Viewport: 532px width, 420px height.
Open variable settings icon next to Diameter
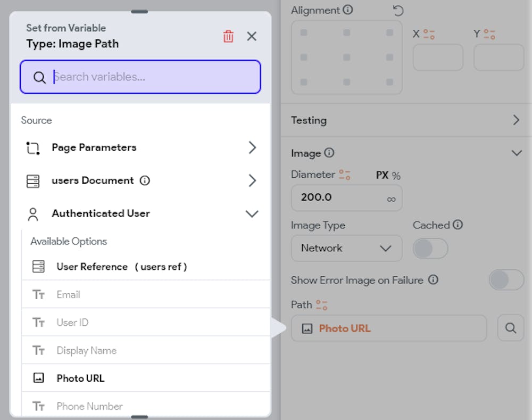pos(344,175)
